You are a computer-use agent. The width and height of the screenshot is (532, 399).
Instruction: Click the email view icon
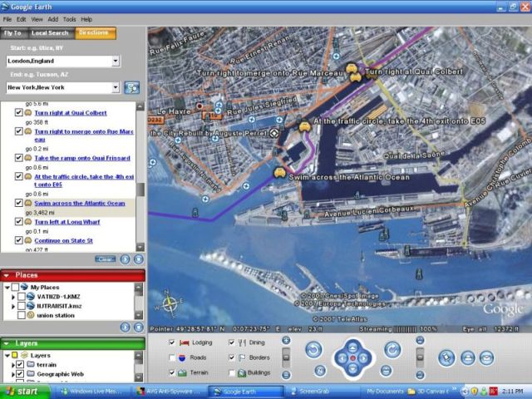(487, 357)
